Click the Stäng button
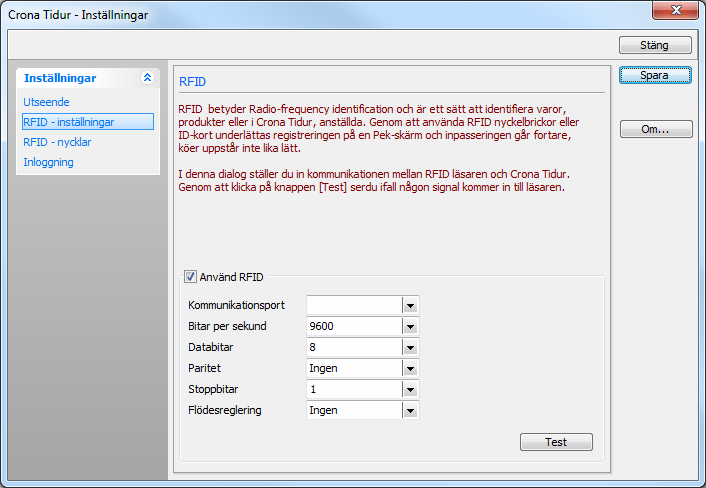 click(655, 45)
